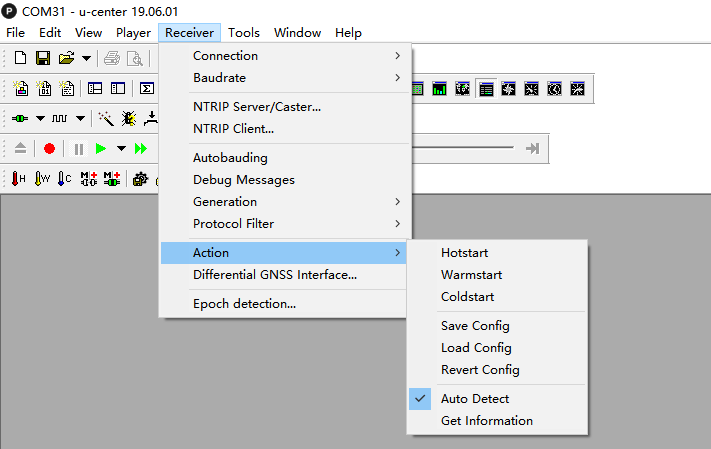Viewport: 711px width, 449px height.
Task: Click the red Record button
Action: tap(49, 148)
